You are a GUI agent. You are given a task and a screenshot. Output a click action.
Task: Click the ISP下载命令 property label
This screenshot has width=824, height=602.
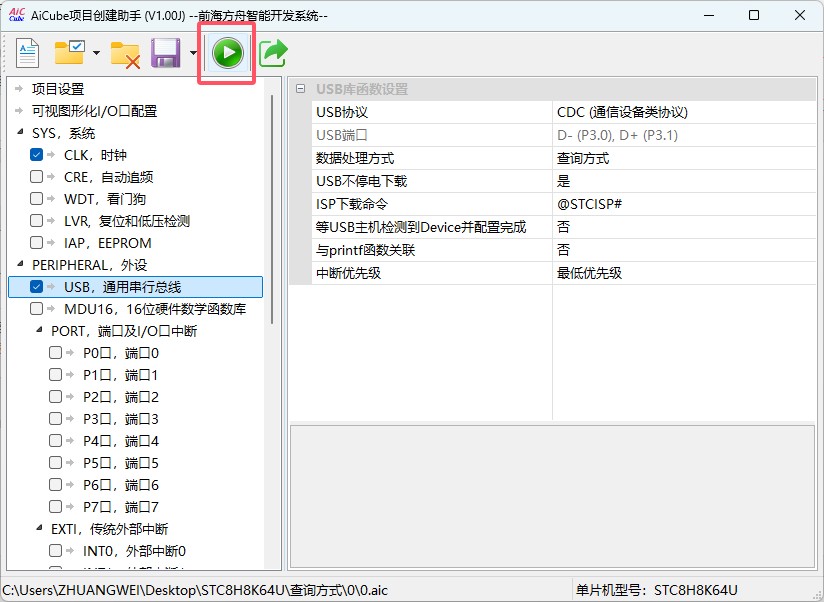352,204
